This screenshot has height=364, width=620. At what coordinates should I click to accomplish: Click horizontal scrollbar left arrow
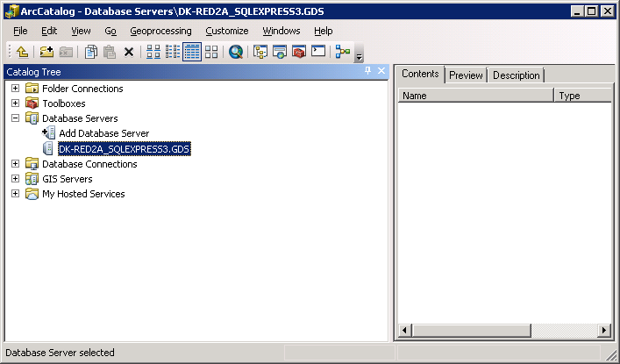click(404, 330)
